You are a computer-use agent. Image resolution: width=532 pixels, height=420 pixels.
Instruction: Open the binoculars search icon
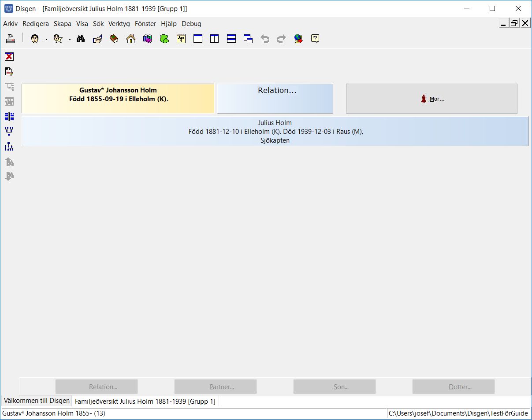point(81,39)
